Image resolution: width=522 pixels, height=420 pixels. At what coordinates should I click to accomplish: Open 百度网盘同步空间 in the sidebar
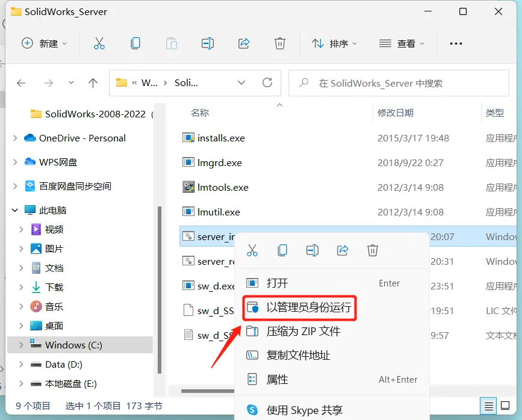point(75,187)
